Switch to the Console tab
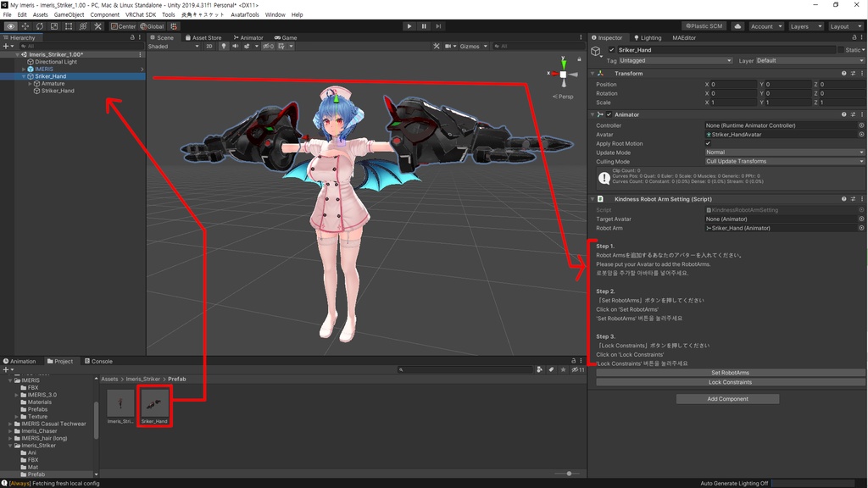This screenshot has height=488, width=868. coord(98,361)
